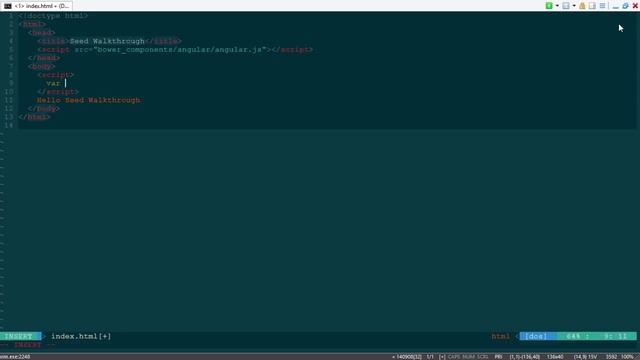The width and height of the screenshot is (640, 360).
Task: Click the angular.js script src path
Action: [180, 50]
